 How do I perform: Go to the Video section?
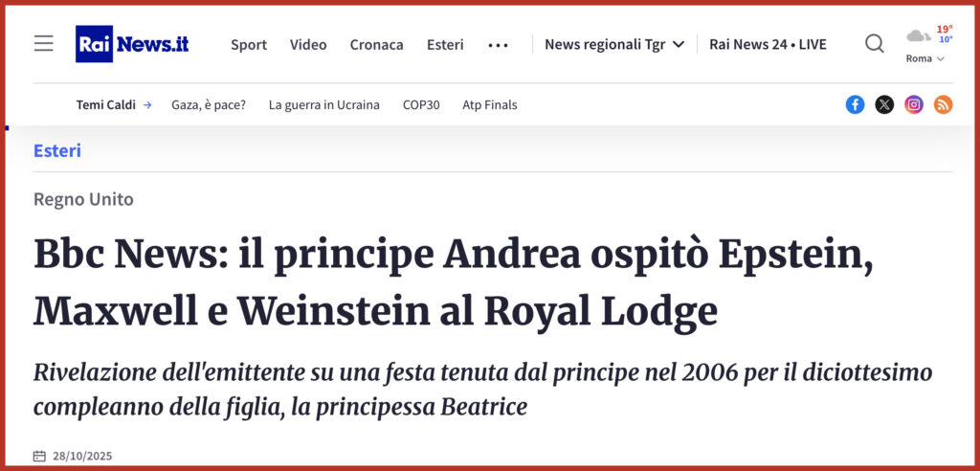pos(308,44)
